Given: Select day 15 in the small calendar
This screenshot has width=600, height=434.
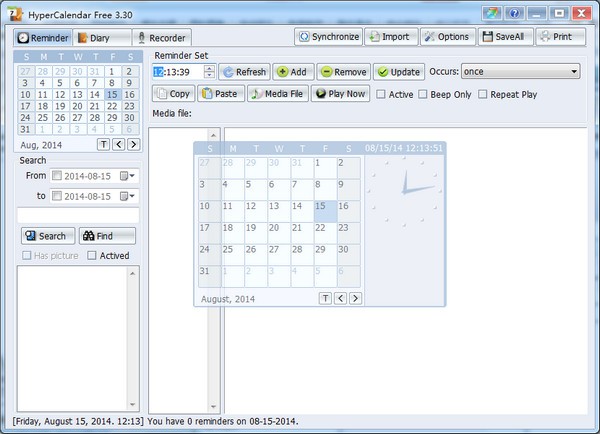Looking at the screenshot, I should [x=112, y=95].
